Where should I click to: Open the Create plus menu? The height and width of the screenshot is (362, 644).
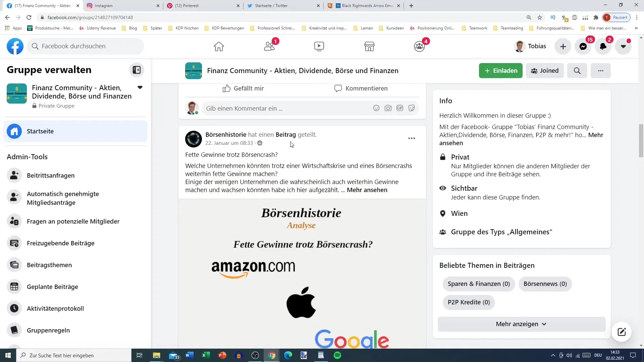tap(563, 46)
